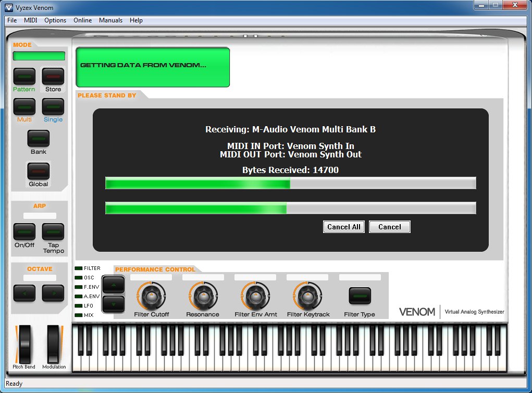Open the MIDI menu
532x393 pixels.
pyautogui.click(x=31, y=20)
